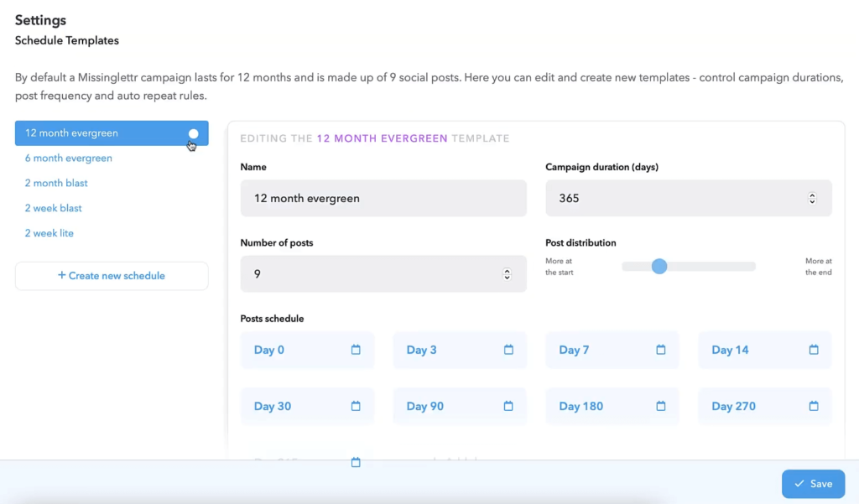Choose the 2 week lite template
Screen dimensions: 859x504
(x=49, y=233)
